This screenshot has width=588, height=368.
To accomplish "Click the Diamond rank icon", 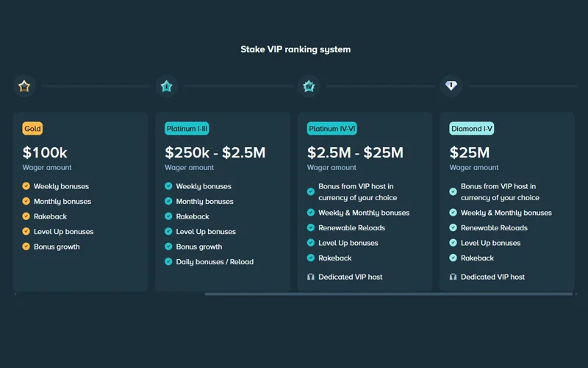I will click(451, 86).
